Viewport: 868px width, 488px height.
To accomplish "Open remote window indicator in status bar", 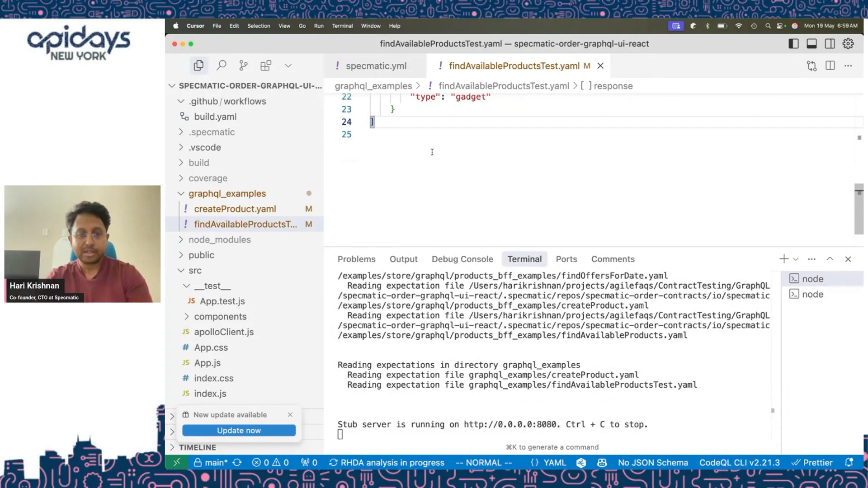I will pyautogui.click(x=177, y=462).
